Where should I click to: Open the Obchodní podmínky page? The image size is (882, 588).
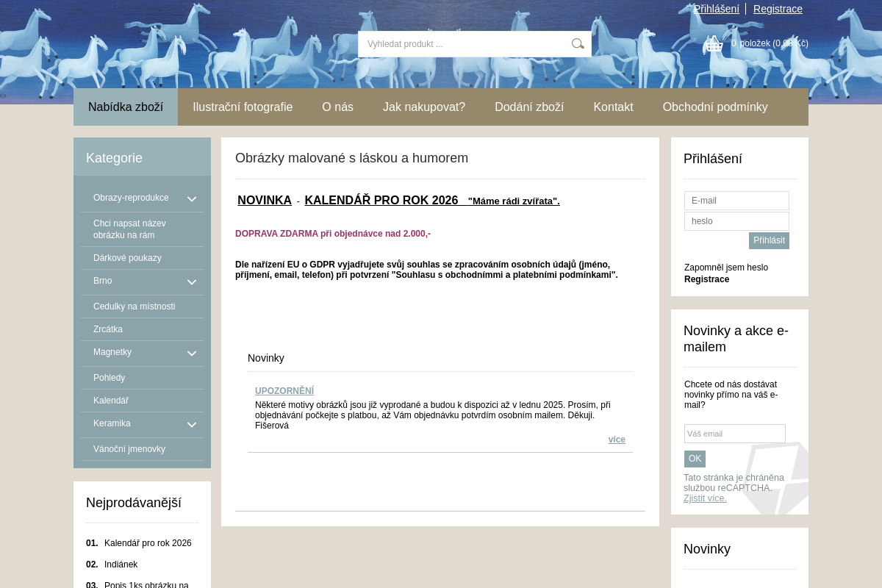[715, 107]
